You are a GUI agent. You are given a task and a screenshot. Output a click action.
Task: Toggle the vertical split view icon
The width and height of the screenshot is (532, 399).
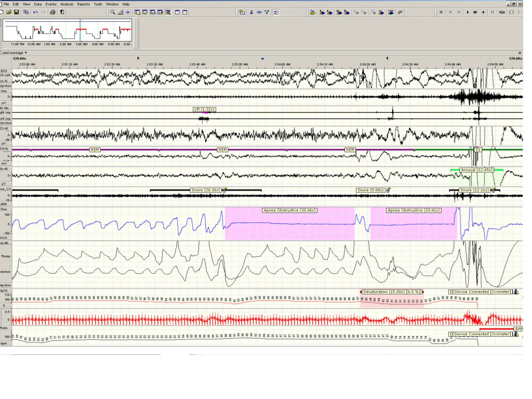pos(177,12)
